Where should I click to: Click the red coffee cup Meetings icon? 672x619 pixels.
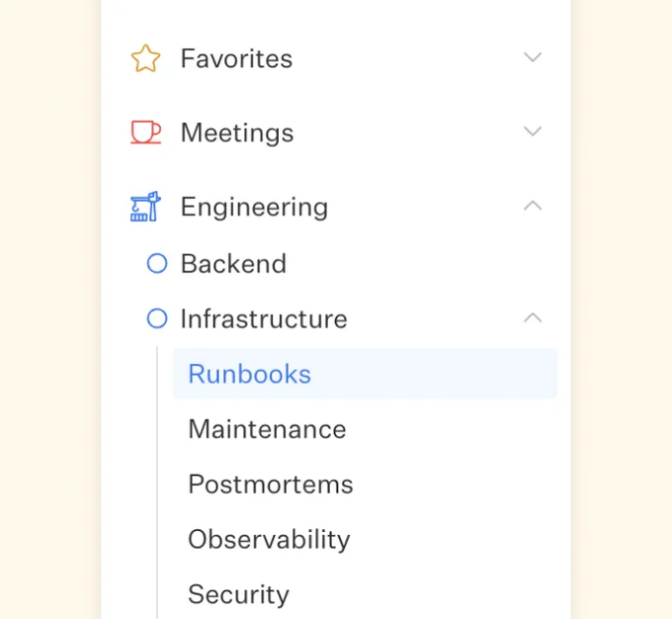coord(145,132)
